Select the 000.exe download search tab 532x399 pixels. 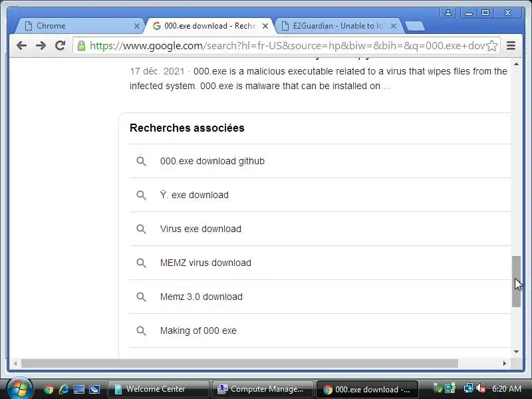tap(209, 26)
